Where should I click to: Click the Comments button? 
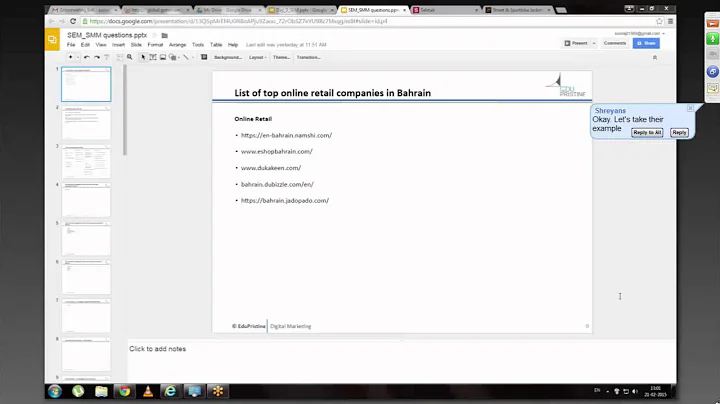[x=615, y=43]
